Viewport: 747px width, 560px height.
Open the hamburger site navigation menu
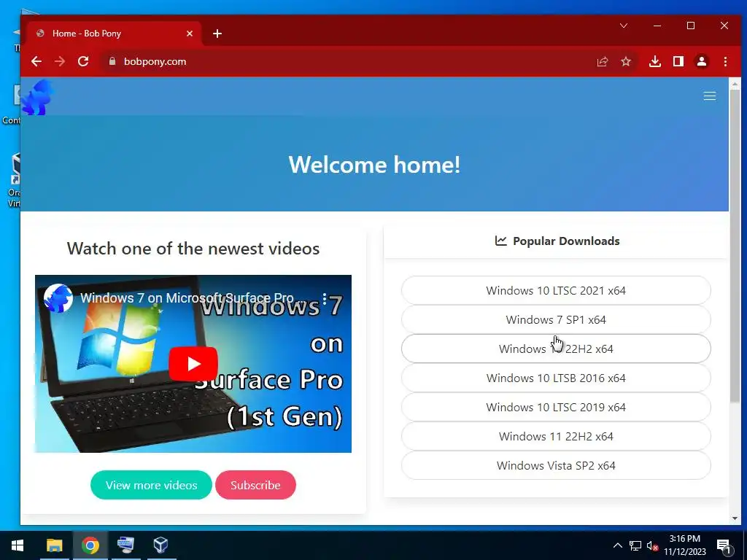[x=710, y=96]
